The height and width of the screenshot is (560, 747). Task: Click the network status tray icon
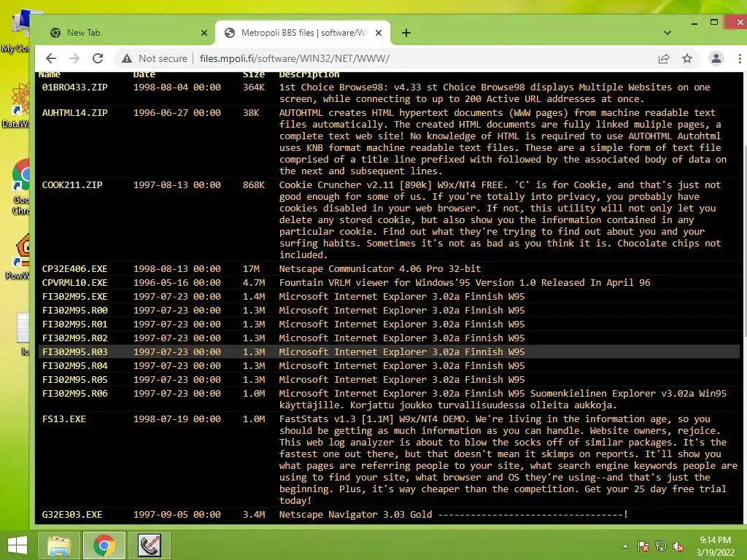661,546
